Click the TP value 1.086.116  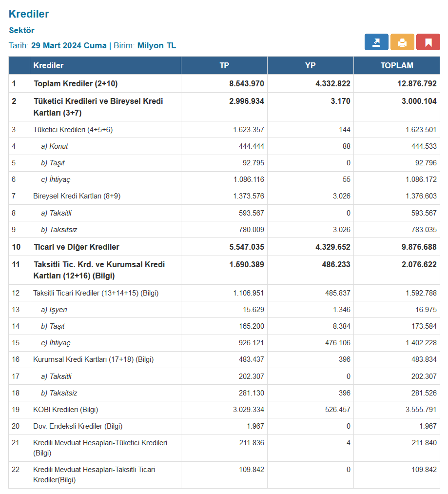pos(249,179)
